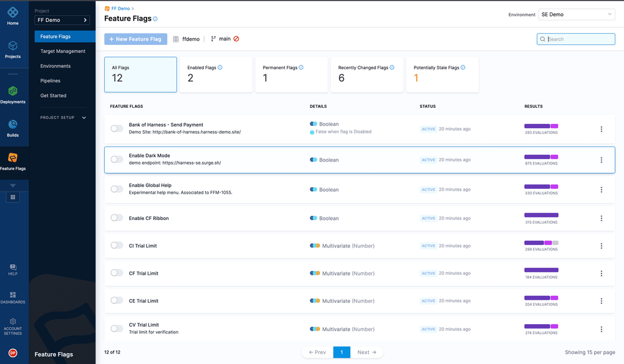The width and height of the screenshot is (624, 364).
Task: Select Pipelines in side menu
Action: pos(51,80)
